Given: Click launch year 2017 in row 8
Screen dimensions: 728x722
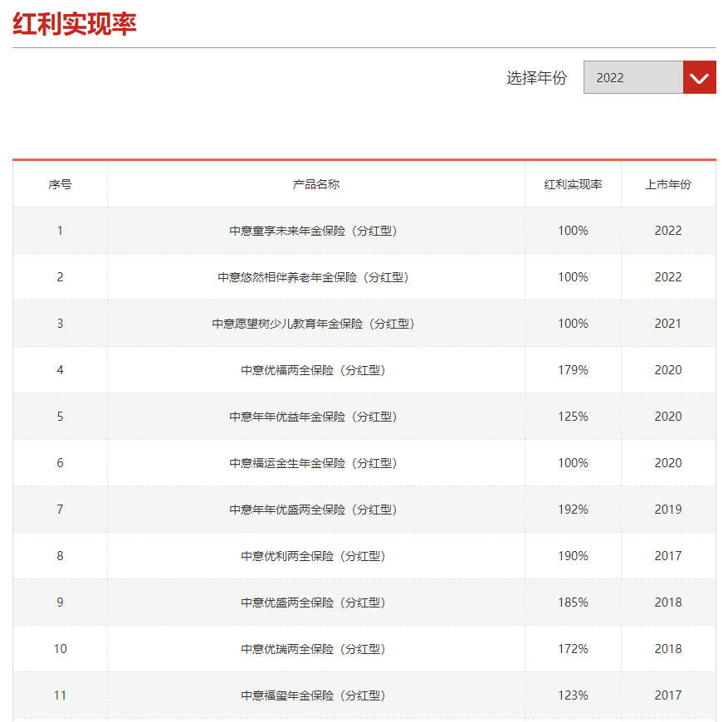Looking at the screenshot, I should tap(668, 556).
